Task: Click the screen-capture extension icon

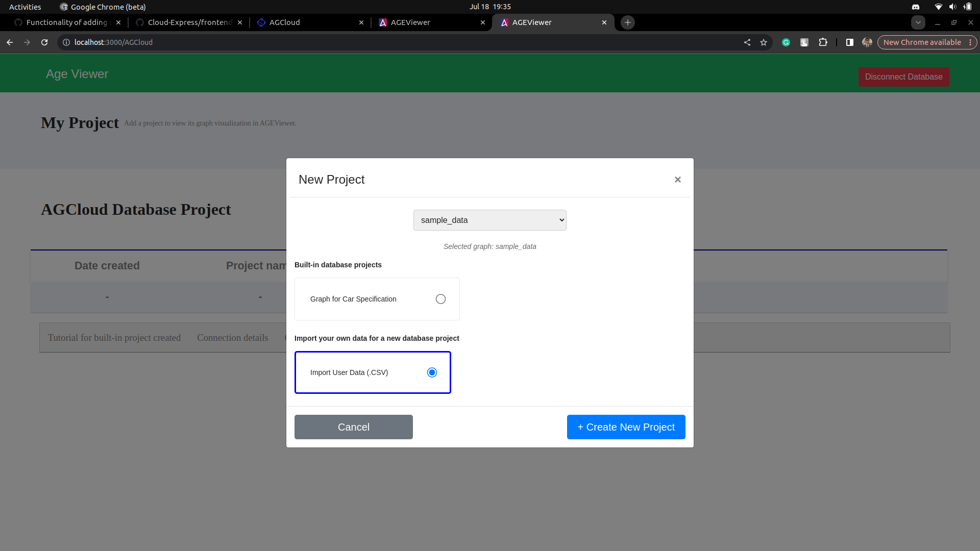Action: [805, 42]
